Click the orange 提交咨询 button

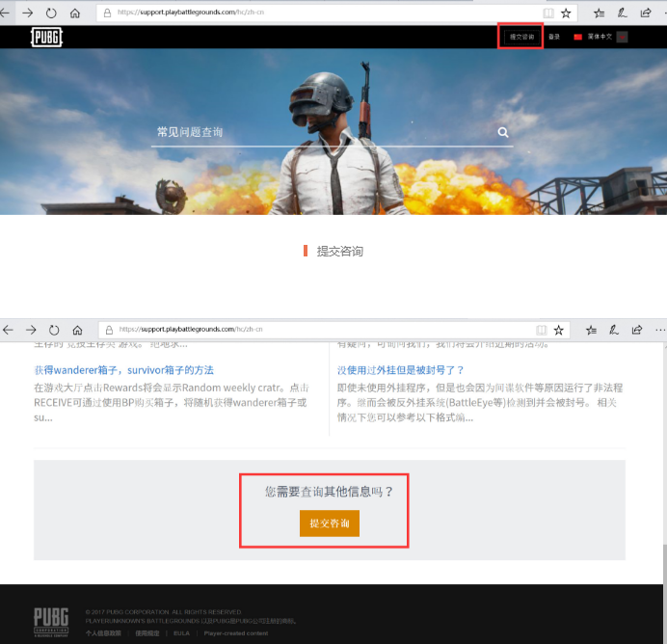click(x=330, y=523)
